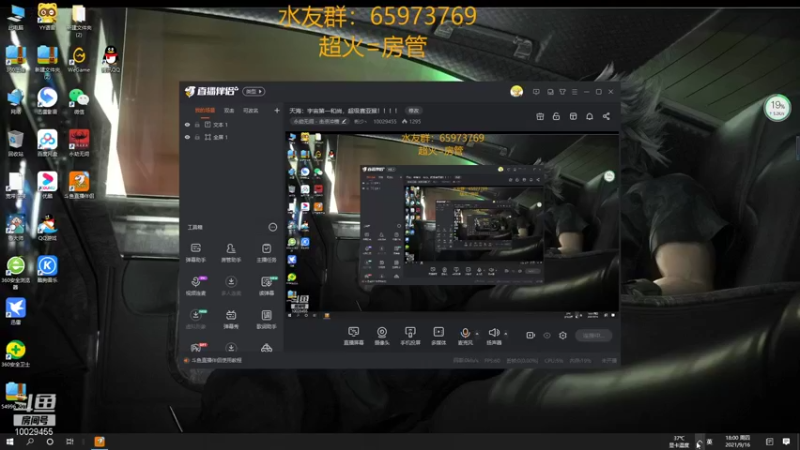This screenshot has height=450, width=800.
Task: Click the room number 10029455 in the app header
Action: pos(385,121)
